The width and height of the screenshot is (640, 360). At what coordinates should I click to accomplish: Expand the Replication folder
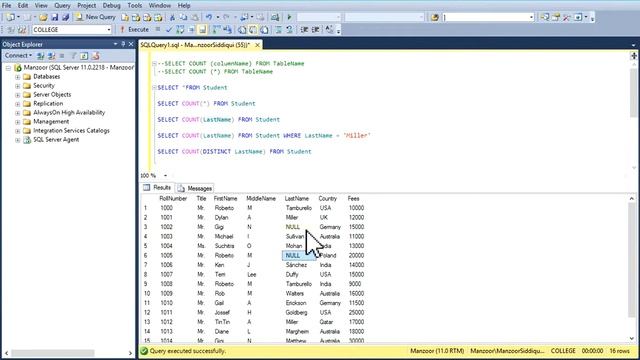18,104
